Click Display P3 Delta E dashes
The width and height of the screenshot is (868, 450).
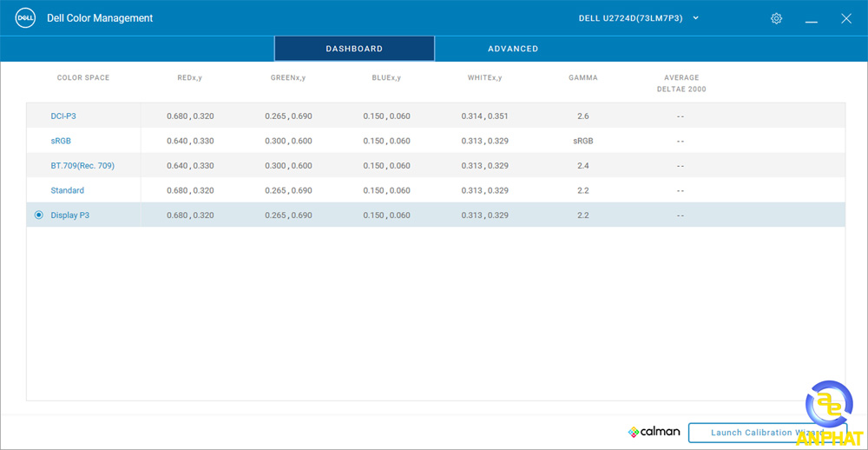coord(681,215)
